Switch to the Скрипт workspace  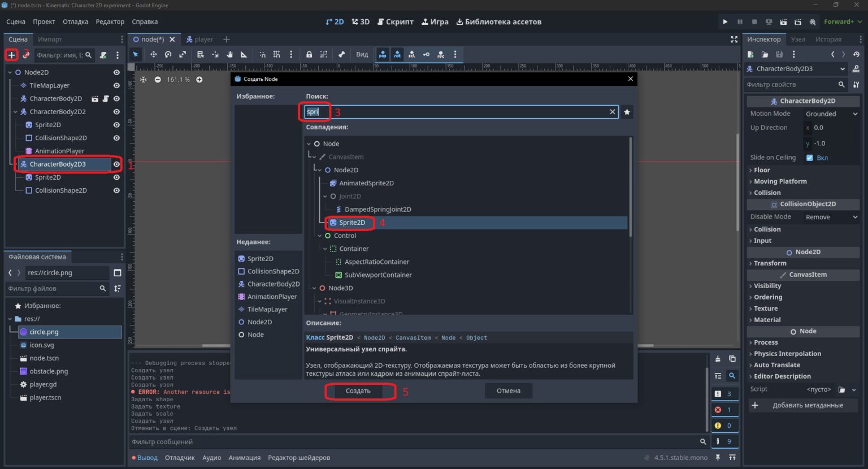point(395,22)
